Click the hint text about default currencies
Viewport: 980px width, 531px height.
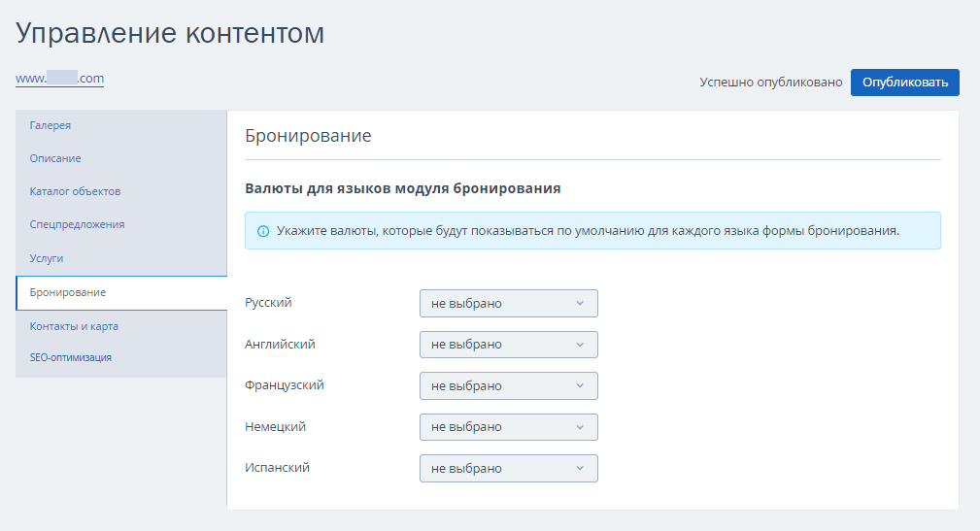pyautogui.click(x=589, y=230)
